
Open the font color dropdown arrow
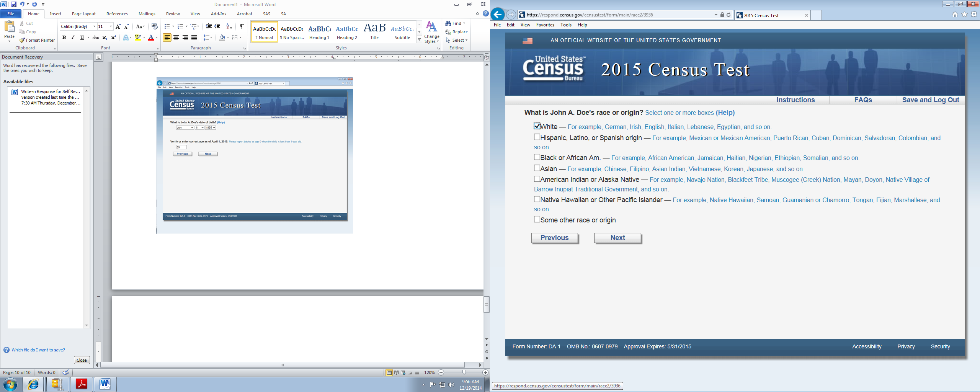[x=157, y=38]
